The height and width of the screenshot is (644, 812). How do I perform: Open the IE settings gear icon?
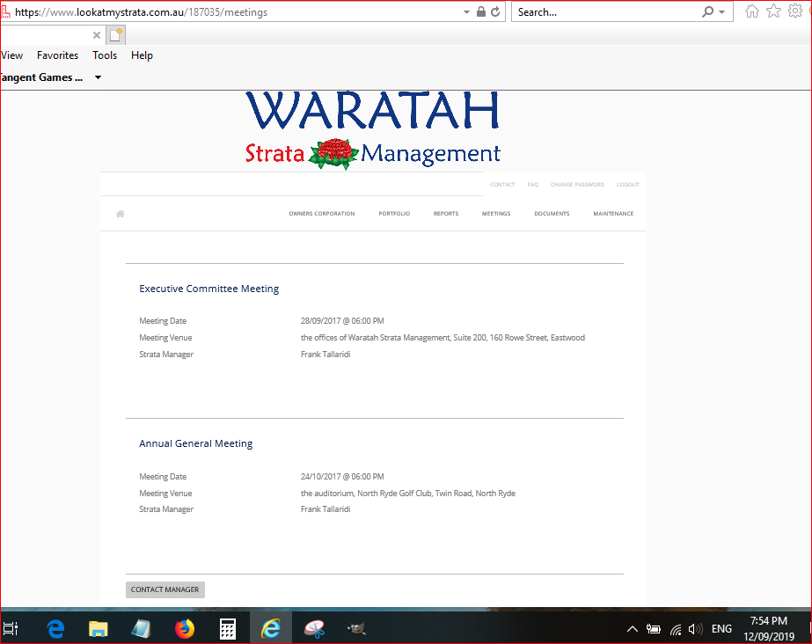795,11
